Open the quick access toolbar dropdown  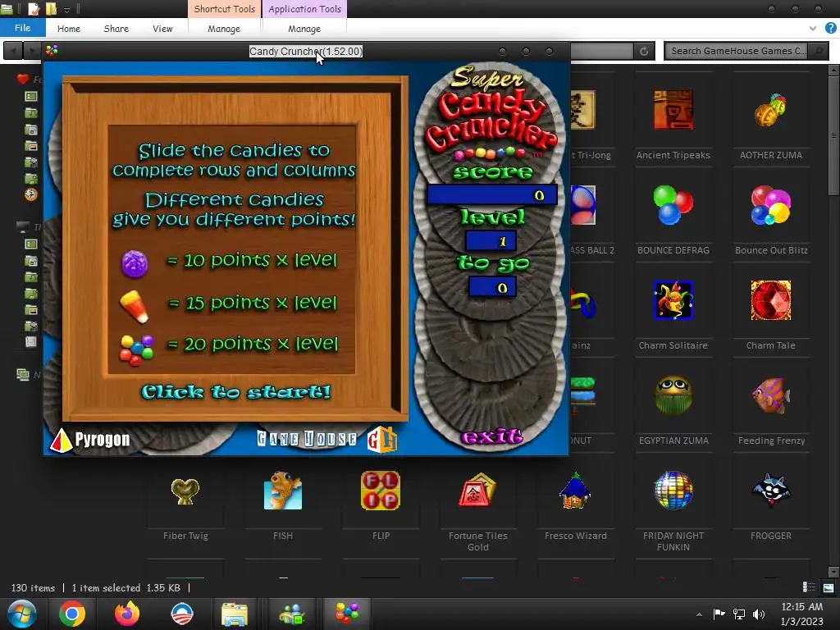pyautogui.click(x=67, y=10)
